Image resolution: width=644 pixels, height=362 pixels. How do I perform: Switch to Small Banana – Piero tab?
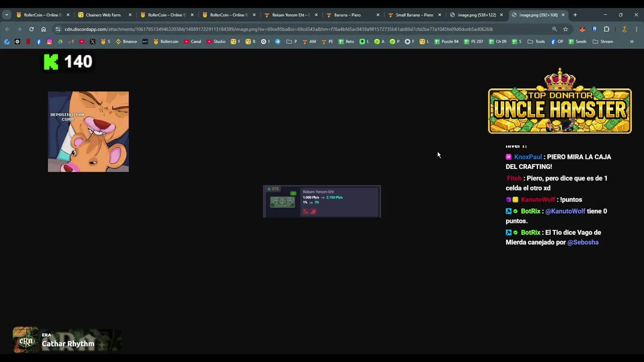tap(414, 15)
